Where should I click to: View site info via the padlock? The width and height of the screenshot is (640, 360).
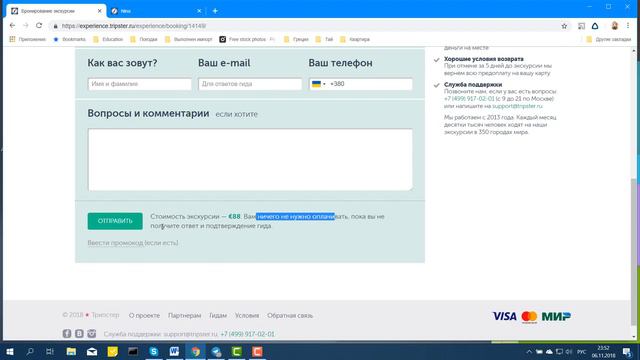coord(56,26)
